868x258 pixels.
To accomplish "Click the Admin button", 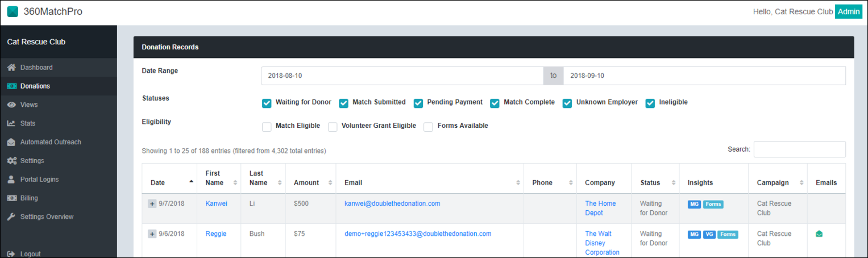I will coord(849,12).
